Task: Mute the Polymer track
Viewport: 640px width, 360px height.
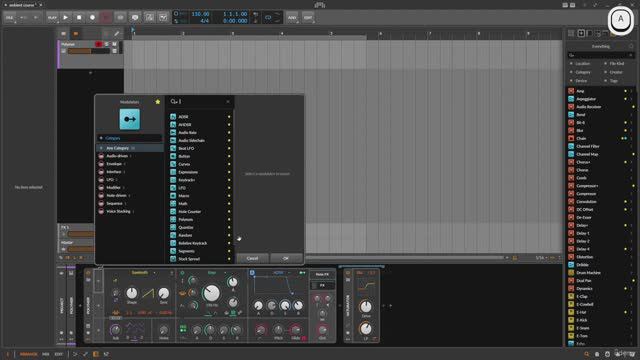Action: pos(114,44)
